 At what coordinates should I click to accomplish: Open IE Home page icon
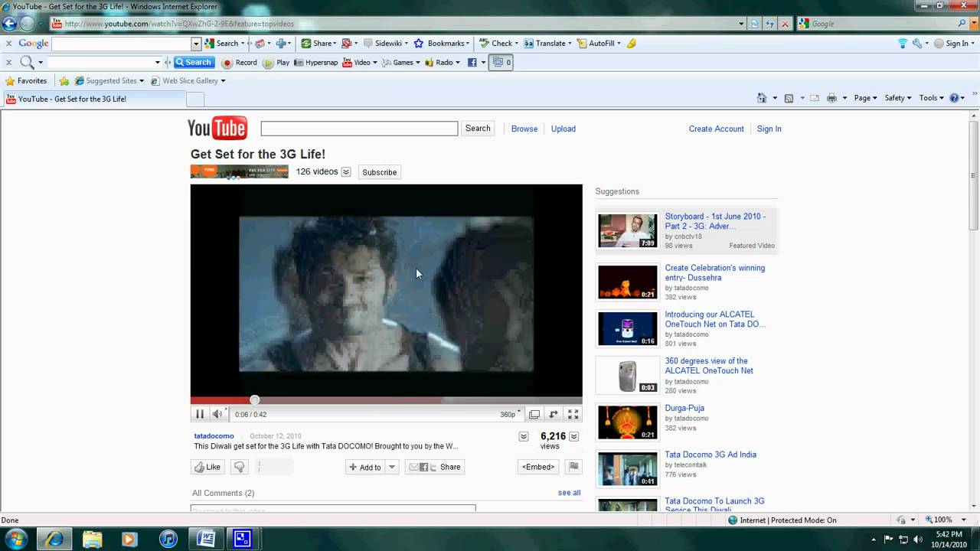click(762, 98)
